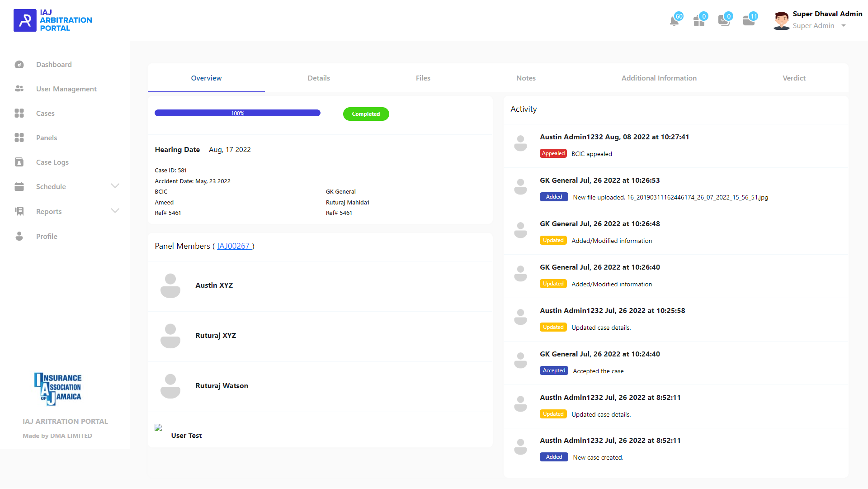Image resolution: width=868 pixels, height=489 pixels.
Task: Open the Super Admin account dropdown
Action: click(x=844, y=26)
